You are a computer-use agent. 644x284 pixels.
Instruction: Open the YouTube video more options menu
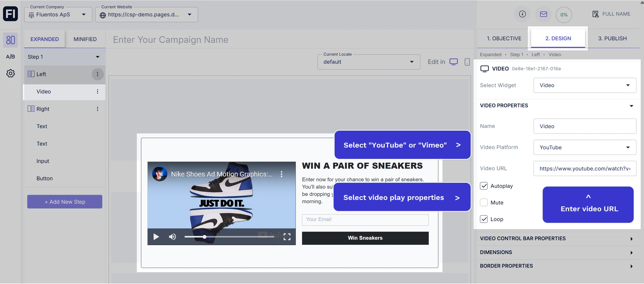281,174
